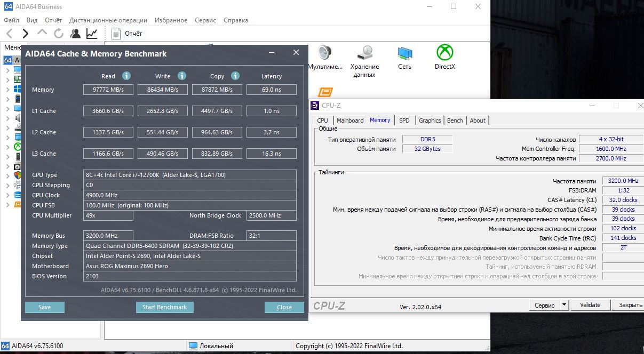This screenshot has width=644, height=354.
Task: Open the Справка menu
Action: click(x=236, y=20)
